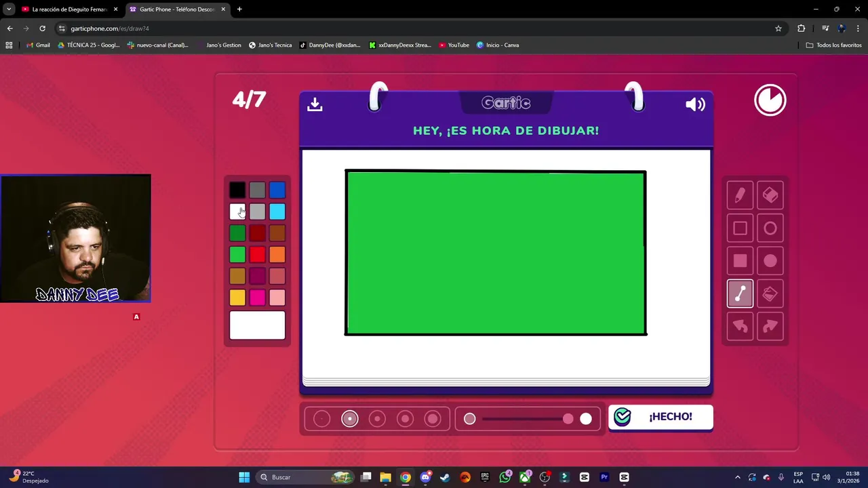The image size is (868, 488).
Task: Open the TÉCNICA 25 bookmark
Action: tap(89, 45)
